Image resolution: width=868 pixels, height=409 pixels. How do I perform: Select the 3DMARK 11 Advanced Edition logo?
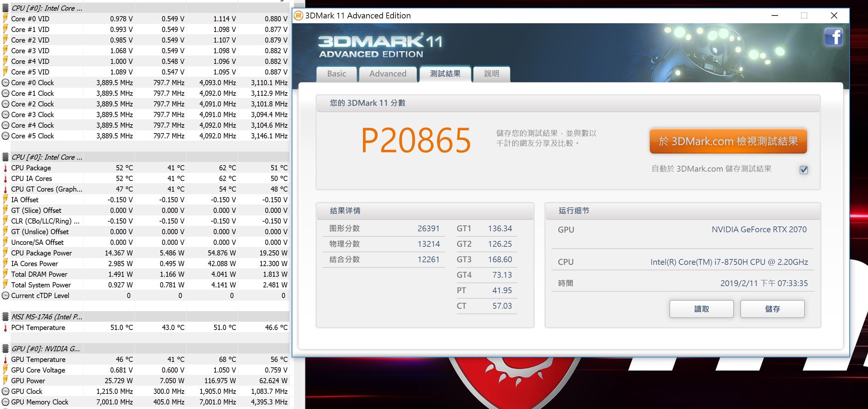pyautogui.click(x=380, y=45)
